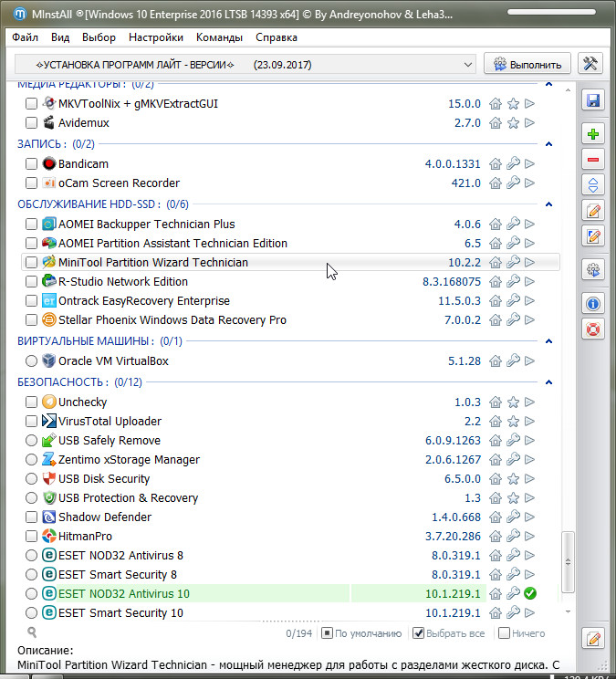The width and height of the screenshot is (616, 679).
Task: Click the home icon for Bandicam
Action: (496, 164)
